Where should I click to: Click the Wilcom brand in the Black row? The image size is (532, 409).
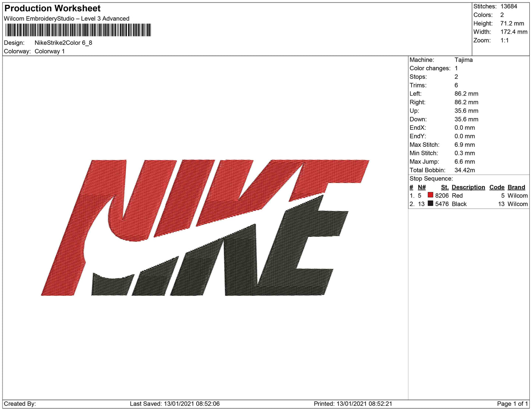[x=517, y=204]
